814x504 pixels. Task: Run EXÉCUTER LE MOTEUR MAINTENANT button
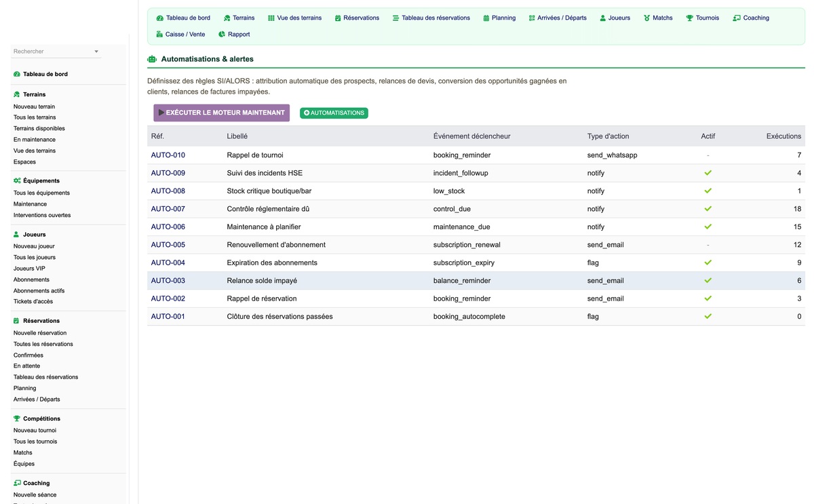pos(222,113)
